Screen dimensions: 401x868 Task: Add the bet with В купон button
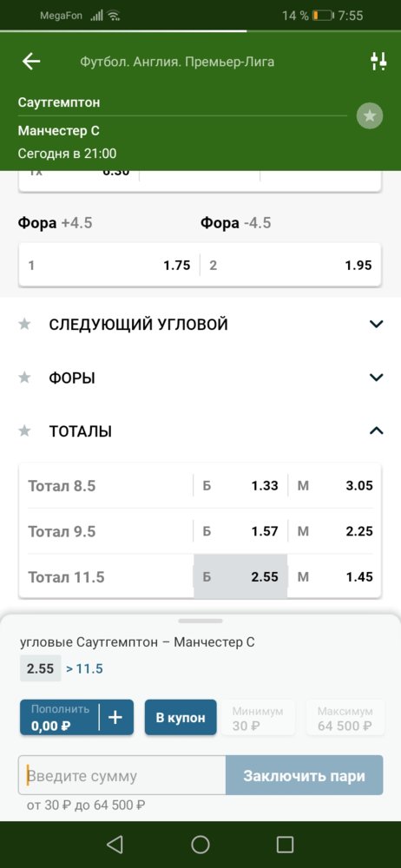(181, 718)
